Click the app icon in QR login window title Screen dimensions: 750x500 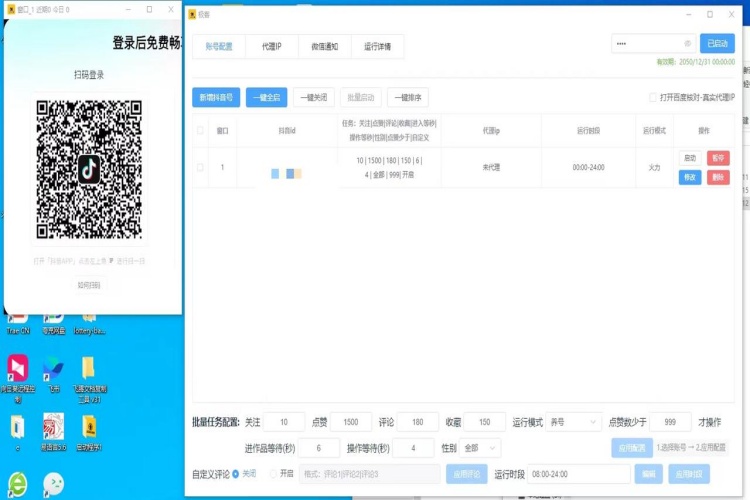11,9
